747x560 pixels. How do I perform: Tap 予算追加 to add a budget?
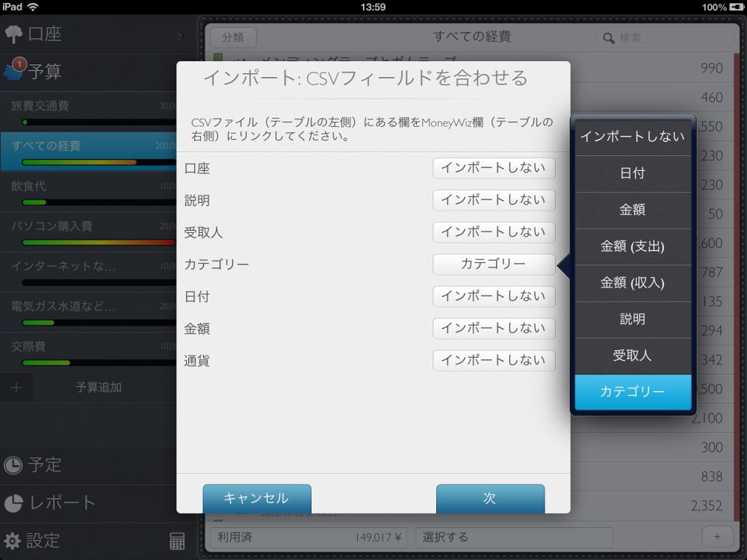pyautogui.click(x=99, y=388)
